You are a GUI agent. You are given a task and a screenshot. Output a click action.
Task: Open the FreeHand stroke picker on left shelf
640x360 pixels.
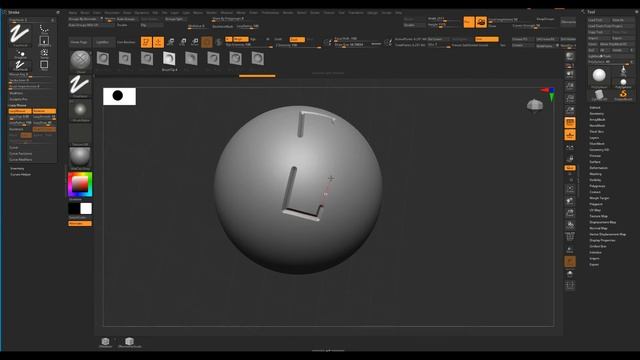coord(80,86)
